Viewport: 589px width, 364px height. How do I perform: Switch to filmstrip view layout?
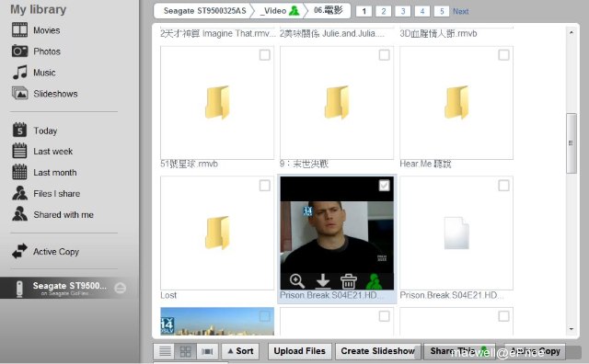coord(207,351)
